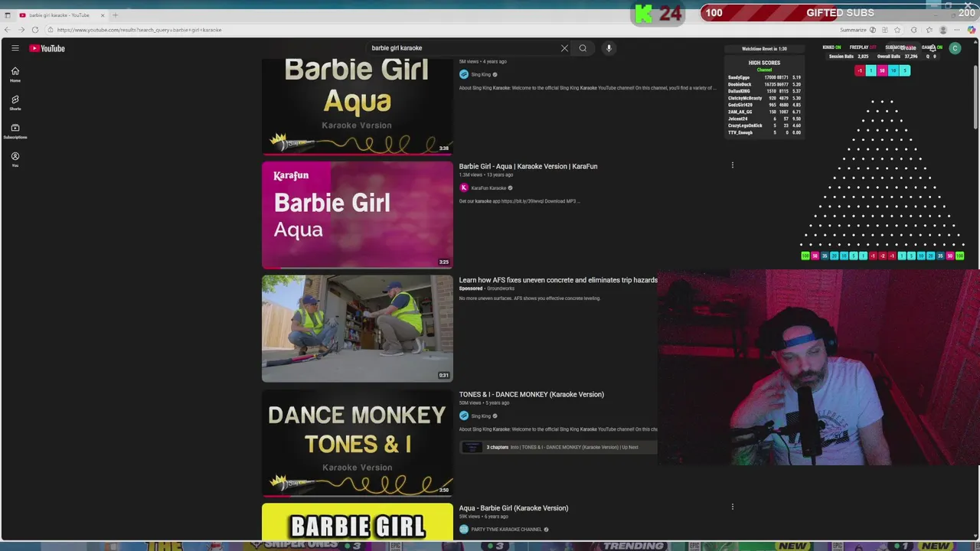Open the TONES & I Dance Monkey title

[x=531, y=394]
